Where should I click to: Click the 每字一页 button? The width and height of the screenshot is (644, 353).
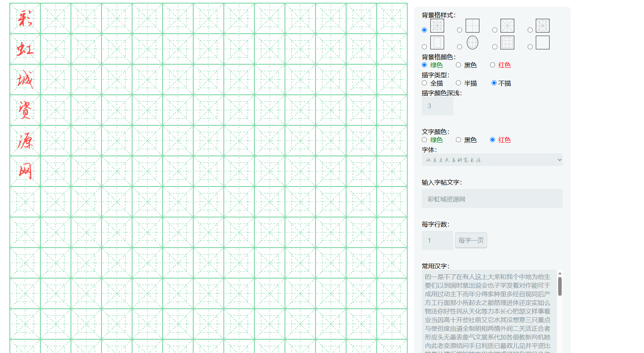[x=471, y=240]
